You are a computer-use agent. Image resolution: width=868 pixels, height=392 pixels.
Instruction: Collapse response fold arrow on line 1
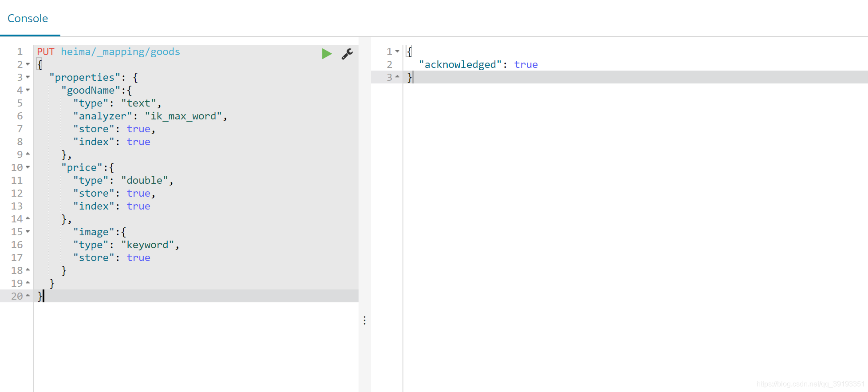click(397, 51)
